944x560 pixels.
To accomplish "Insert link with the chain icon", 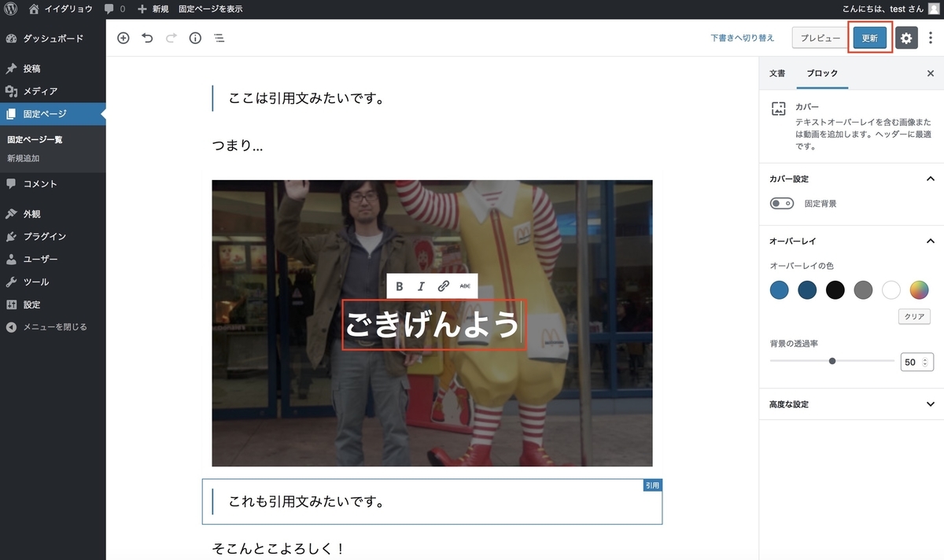I will 443,286.
